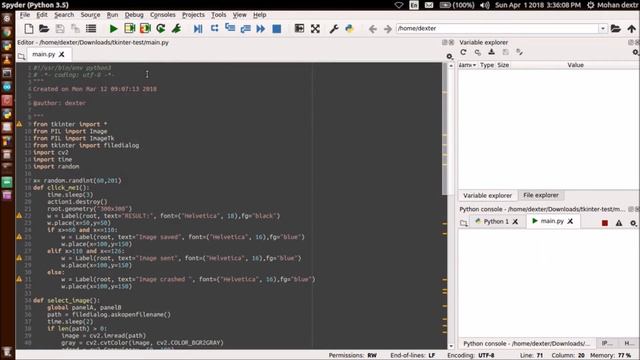Create a new file from toolbar
The width and height of the screenshot is (640, 360).
point(29,29)
